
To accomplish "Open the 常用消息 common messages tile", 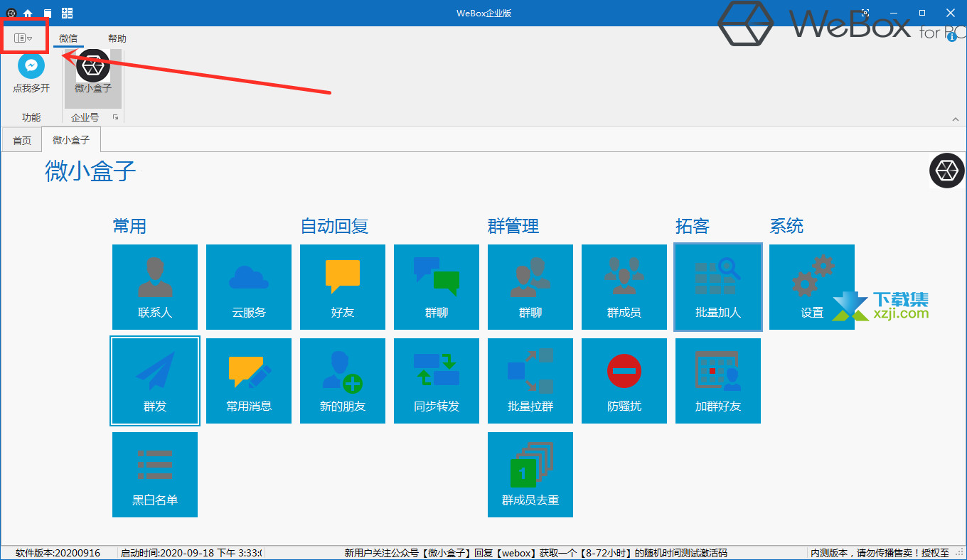I will click(249, 381).
